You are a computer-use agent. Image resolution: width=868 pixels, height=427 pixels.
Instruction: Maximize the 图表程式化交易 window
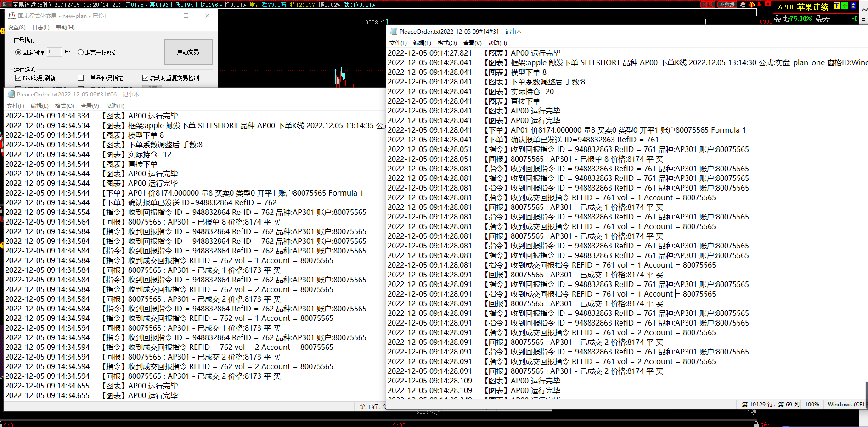[186, 16]
